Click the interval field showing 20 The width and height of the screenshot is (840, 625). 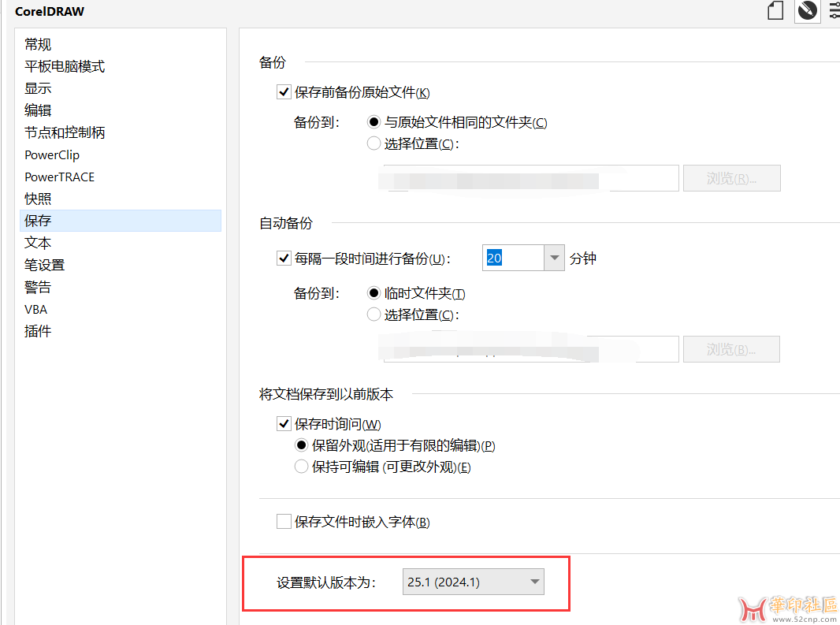(x=513, y=258)
